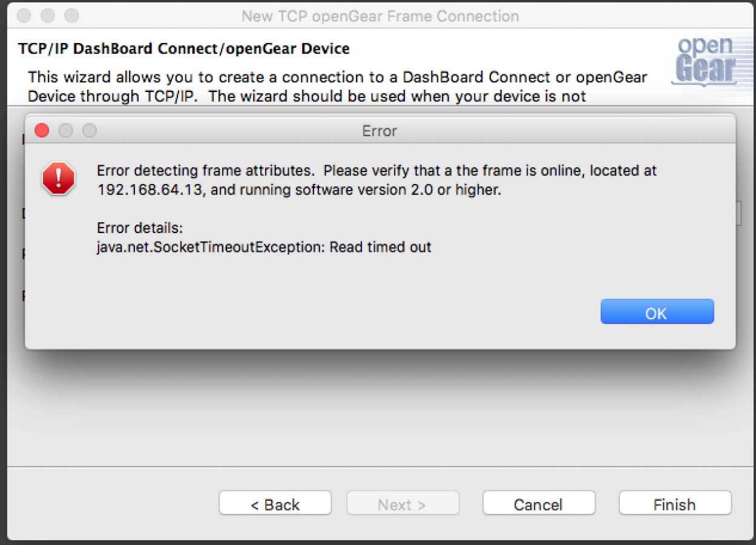Screen dimensions: 756x545
Task: Click the TCP/IP DashBoard Connect/openGear Device heading
Action: (184, 48)
